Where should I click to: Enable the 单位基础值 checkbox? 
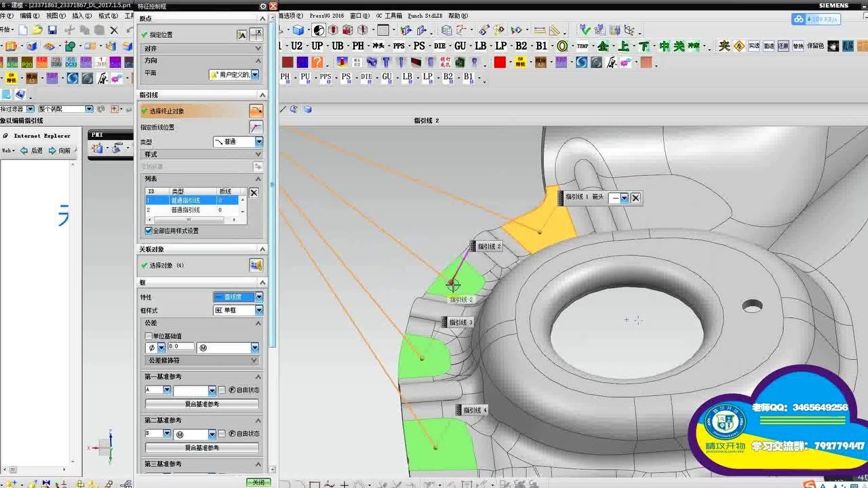coord(149,336)
